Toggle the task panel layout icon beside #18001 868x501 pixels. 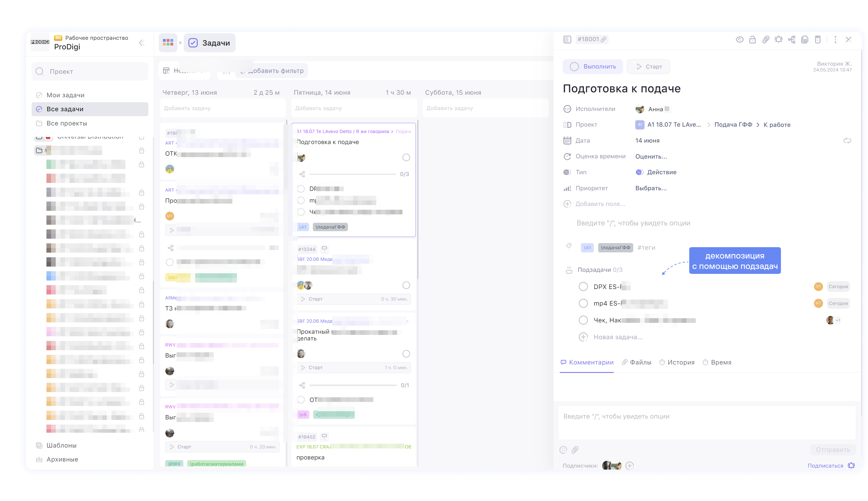pos(567,39)
